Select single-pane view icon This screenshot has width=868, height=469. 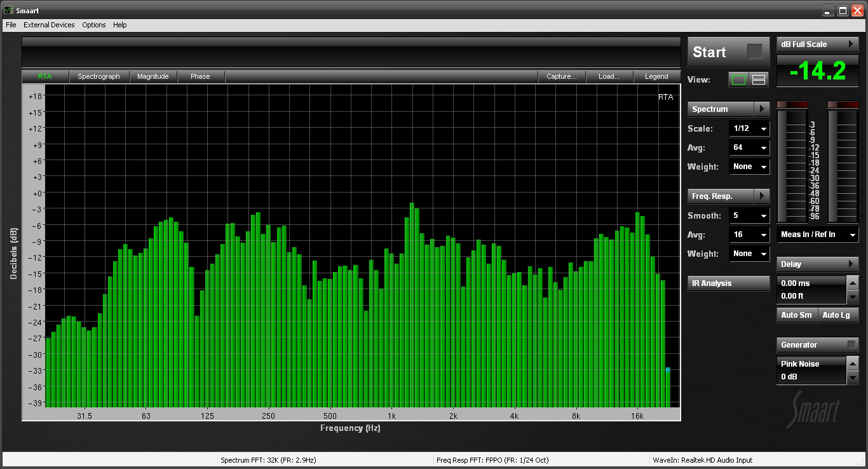pos(738,79)
